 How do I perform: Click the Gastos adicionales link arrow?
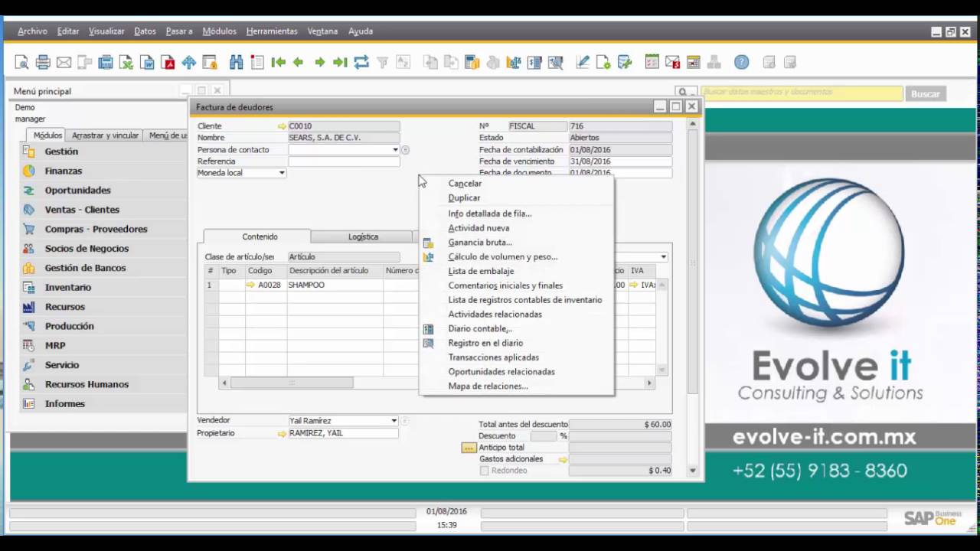[563, 459]
